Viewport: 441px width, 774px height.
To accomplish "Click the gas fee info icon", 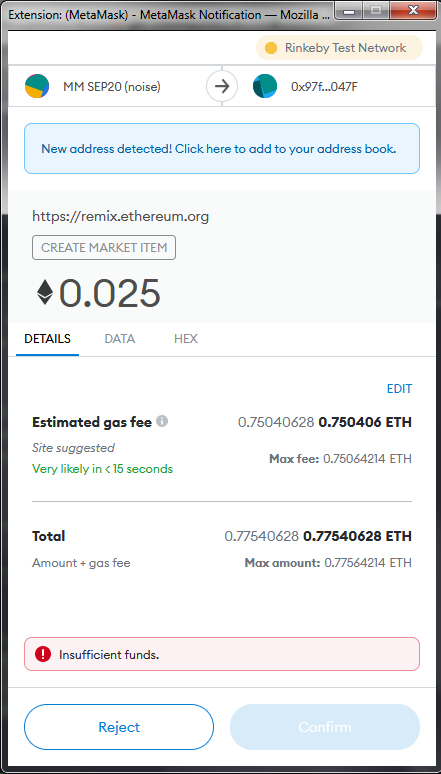I will [x=162, y=422].
